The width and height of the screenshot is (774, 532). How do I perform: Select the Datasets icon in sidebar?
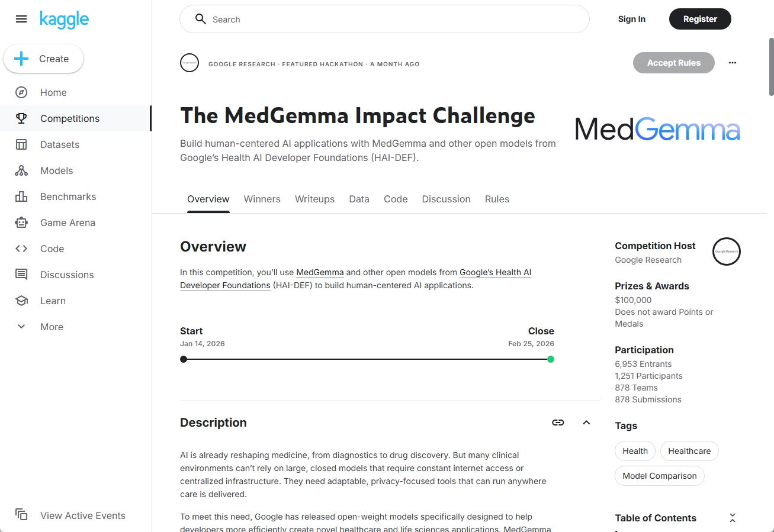[21, 144]
